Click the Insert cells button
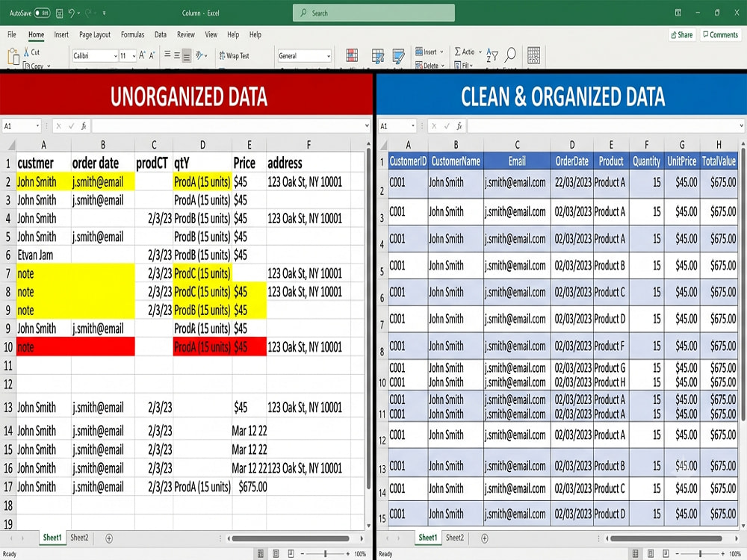747x560 pixels. click(430, 52)
